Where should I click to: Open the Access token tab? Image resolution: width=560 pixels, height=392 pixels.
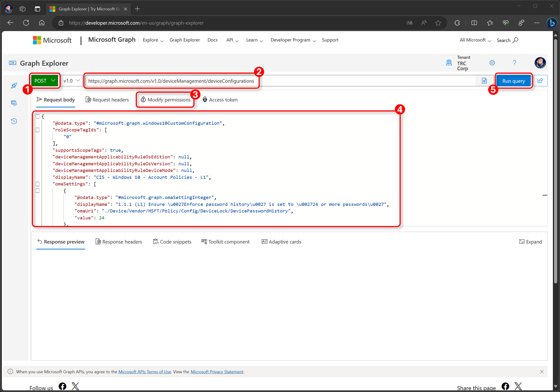(220, 99)
